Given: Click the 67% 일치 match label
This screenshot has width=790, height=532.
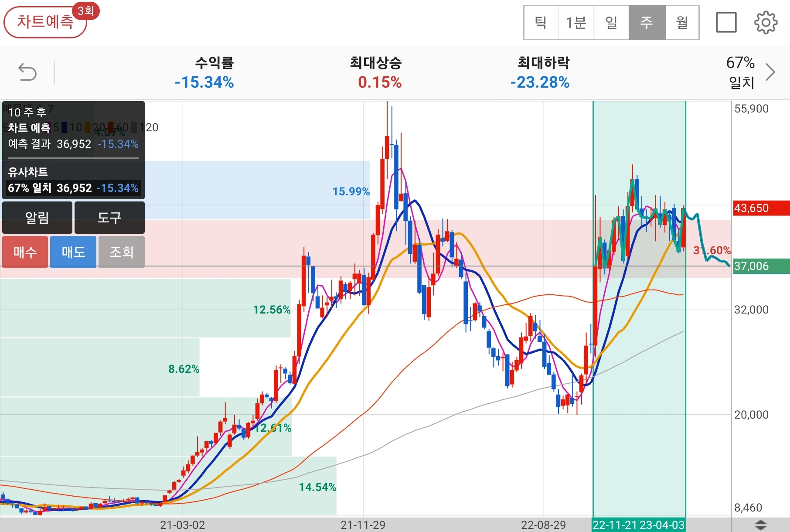Looking at the screenshot, I should click(741, 72).
